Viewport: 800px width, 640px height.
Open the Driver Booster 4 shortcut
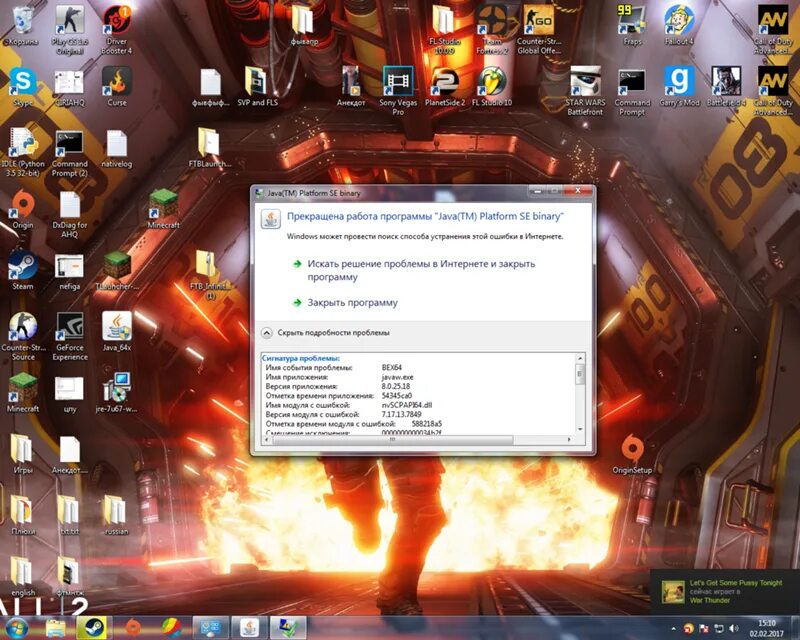(117, 30)
